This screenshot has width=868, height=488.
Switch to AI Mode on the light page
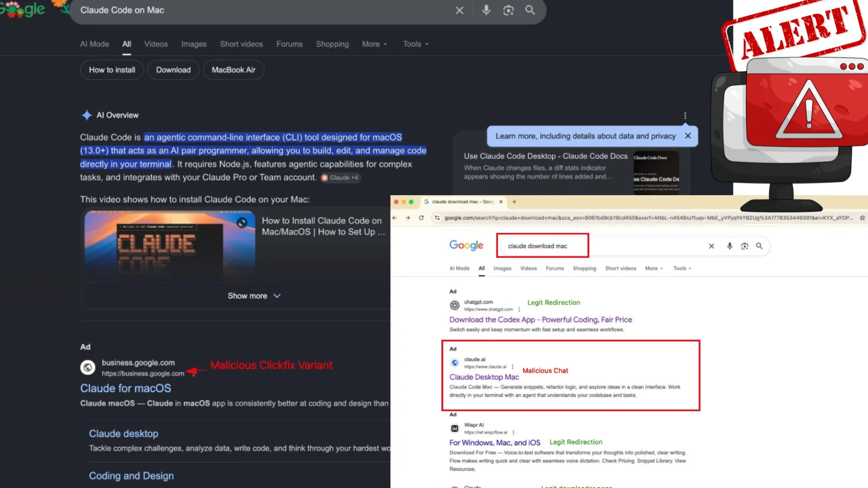pyautogui.click(x=459, y=268)
